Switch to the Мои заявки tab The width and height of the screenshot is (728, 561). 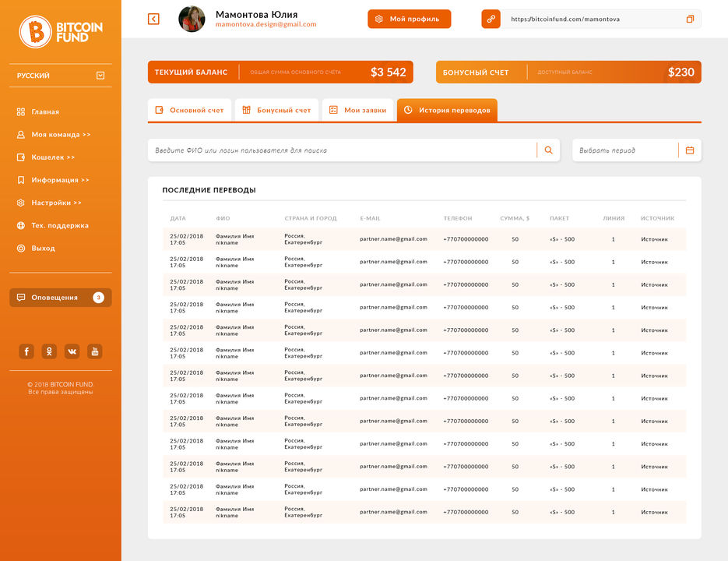coord(357,110)
